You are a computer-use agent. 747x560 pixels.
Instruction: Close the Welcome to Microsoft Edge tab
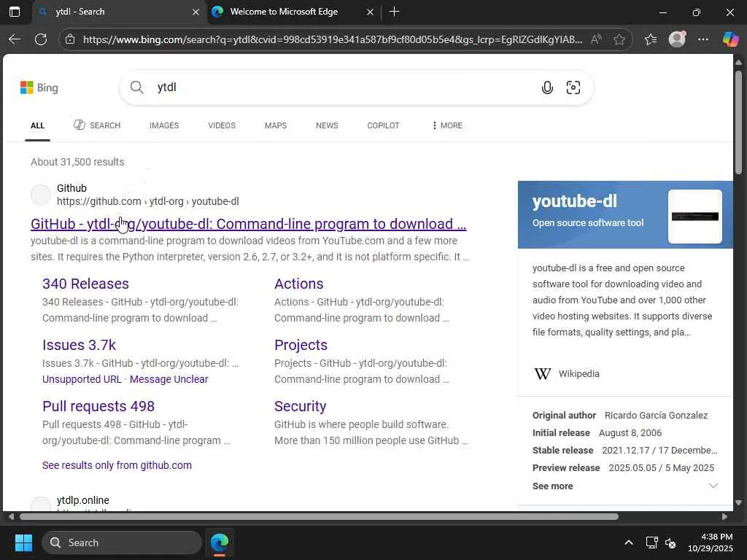[x=370, y=12]
